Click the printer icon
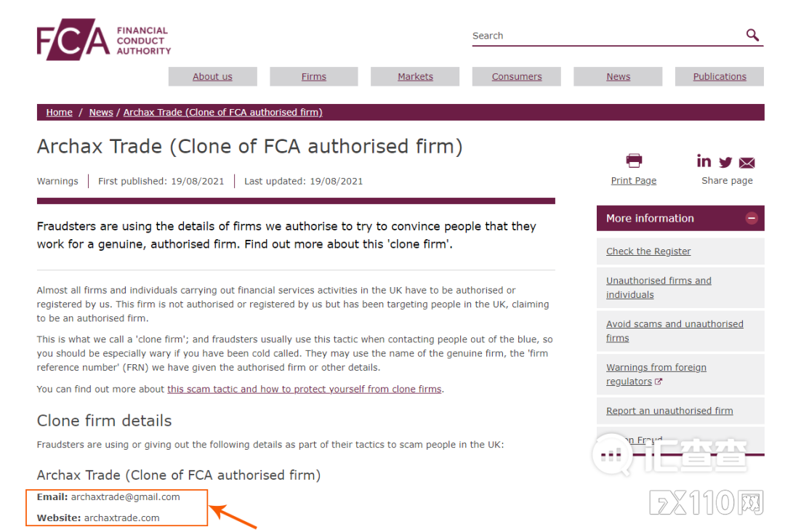The width and height of the screenshot is (785, 532). pyautogui.click(x=634, y=161)
